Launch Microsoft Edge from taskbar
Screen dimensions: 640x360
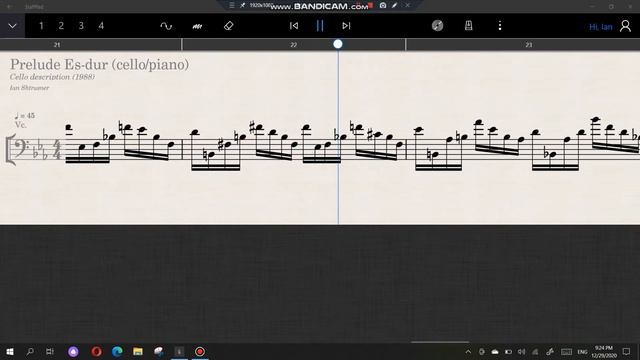coord(117,351)
